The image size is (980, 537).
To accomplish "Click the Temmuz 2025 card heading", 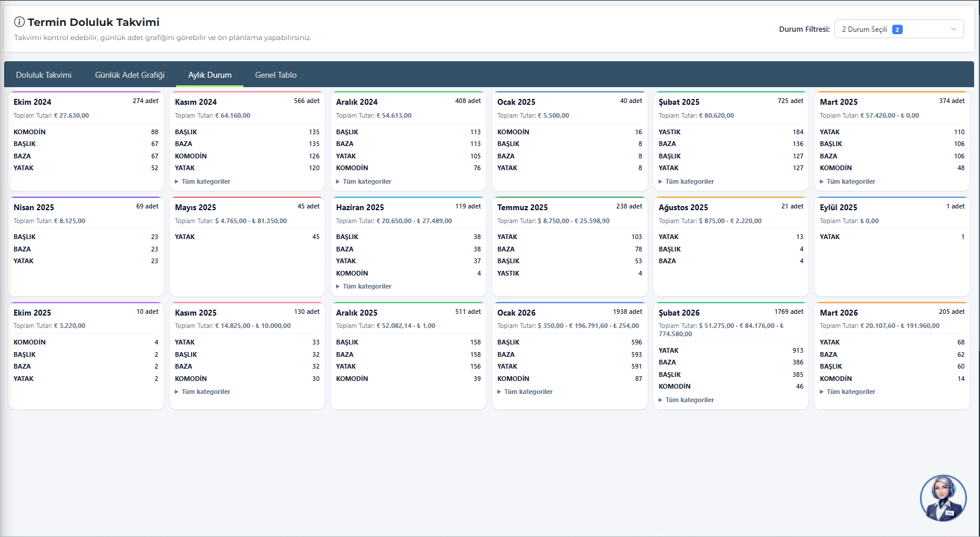I will click(522, 207).
